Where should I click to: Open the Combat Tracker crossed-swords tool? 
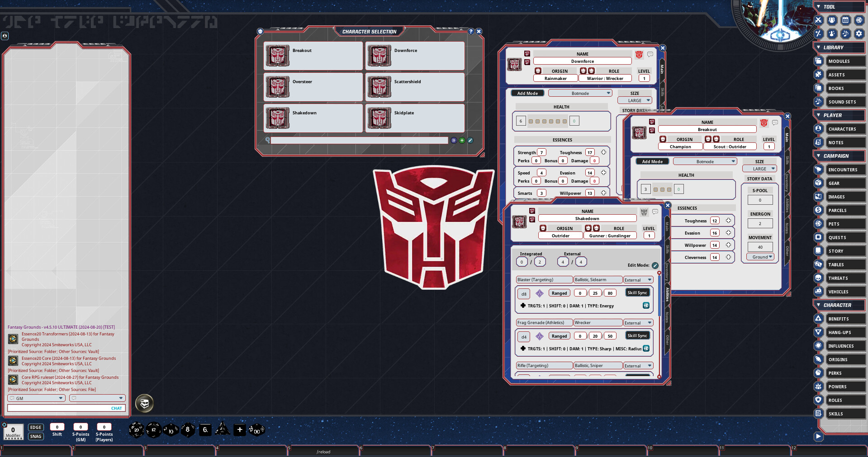point(818,20)
